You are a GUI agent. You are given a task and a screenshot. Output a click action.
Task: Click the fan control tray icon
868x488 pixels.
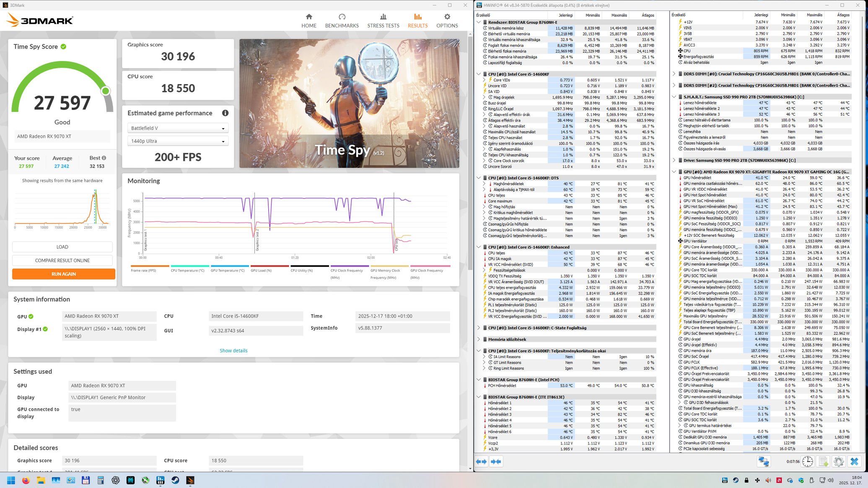click(757, 480)
